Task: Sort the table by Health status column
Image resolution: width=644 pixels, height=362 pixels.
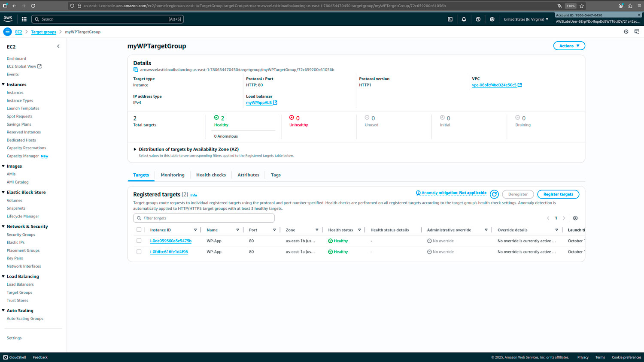Action: 359,230
